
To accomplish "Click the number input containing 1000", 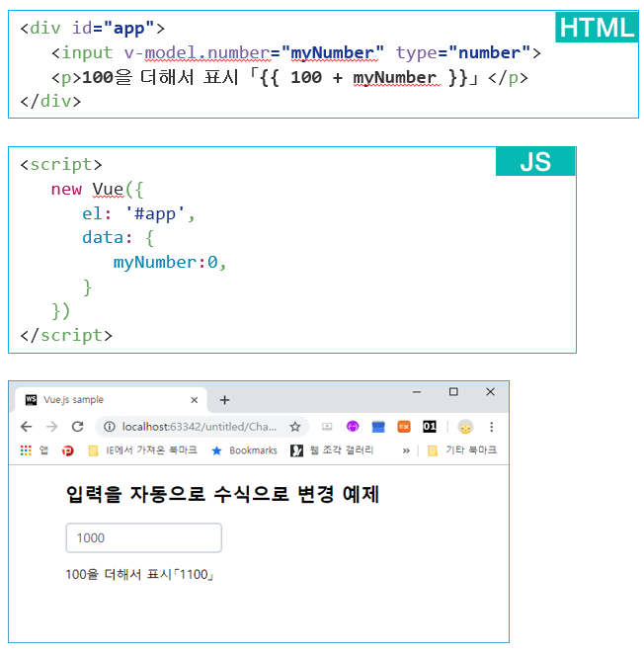I will [144, 537].
